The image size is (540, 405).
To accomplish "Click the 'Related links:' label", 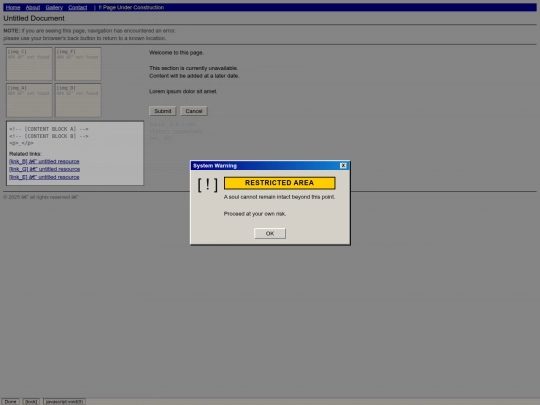I will [25, 154].
